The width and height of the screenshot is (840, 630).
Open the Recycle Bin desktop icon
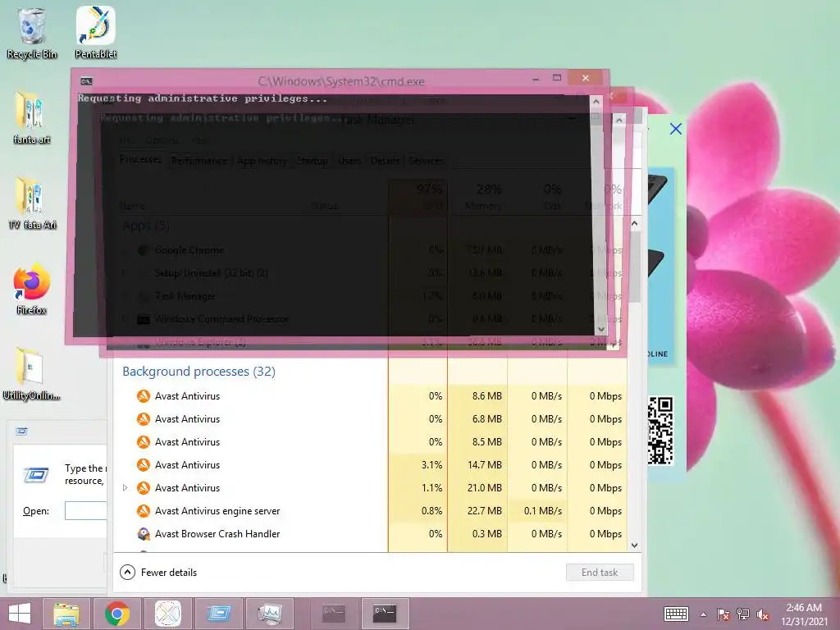[x=32, y=33]
